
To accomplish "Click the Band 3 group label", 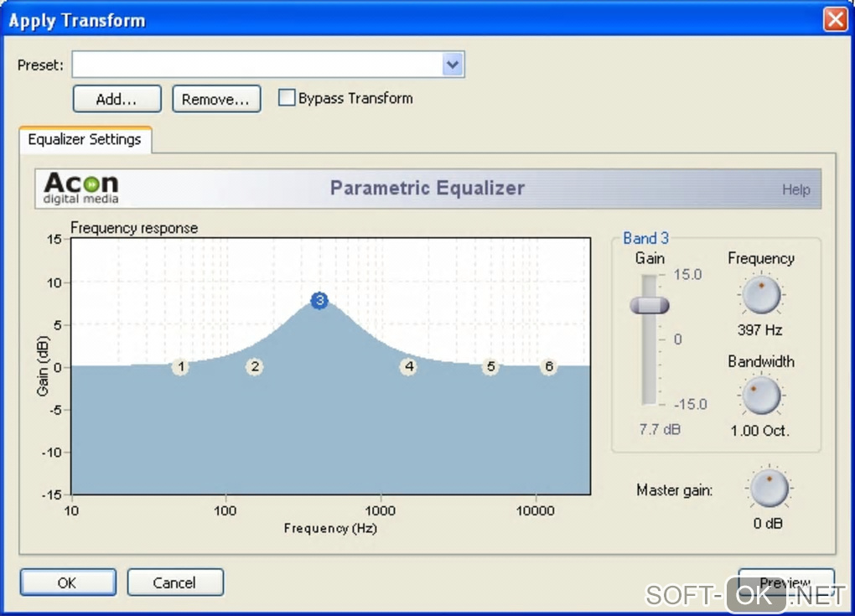I will click(645, 238).
